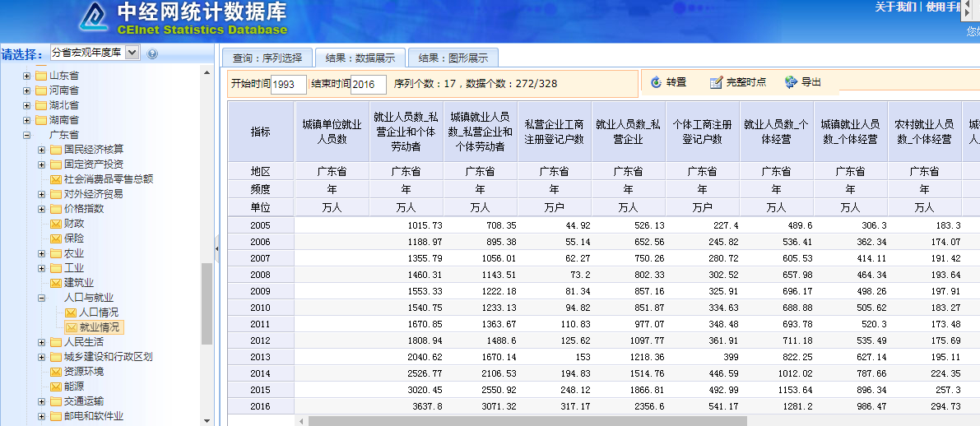
Task: Click the 导出 export globe icon
Action: (x=792, y=81)
